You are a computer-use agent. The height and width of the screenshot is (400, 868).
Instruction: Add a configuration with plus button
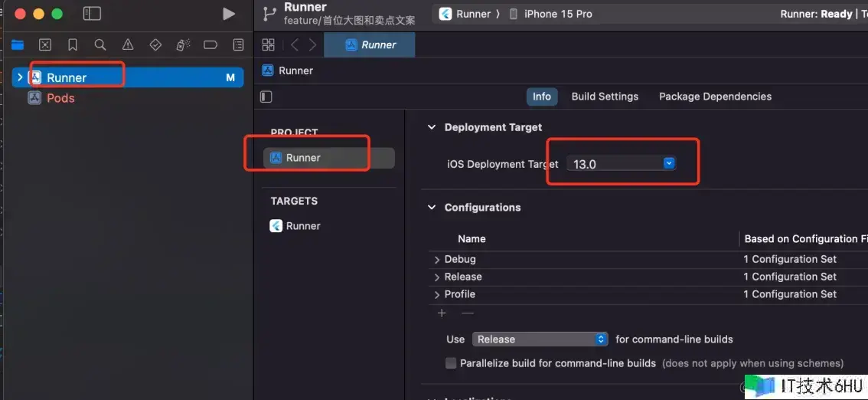pos(442,313)
